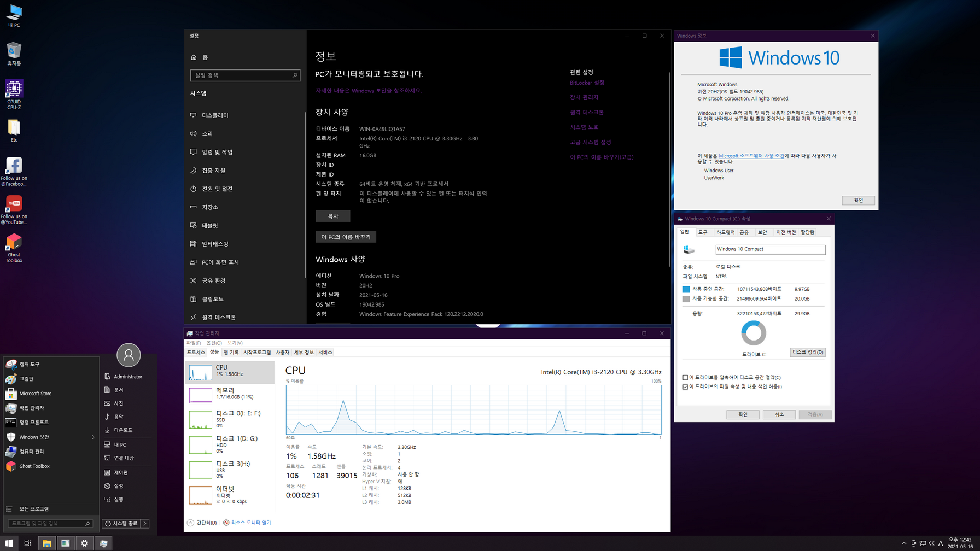Open the Follow us on YouTube shortcut

click(x=14, y=210)
